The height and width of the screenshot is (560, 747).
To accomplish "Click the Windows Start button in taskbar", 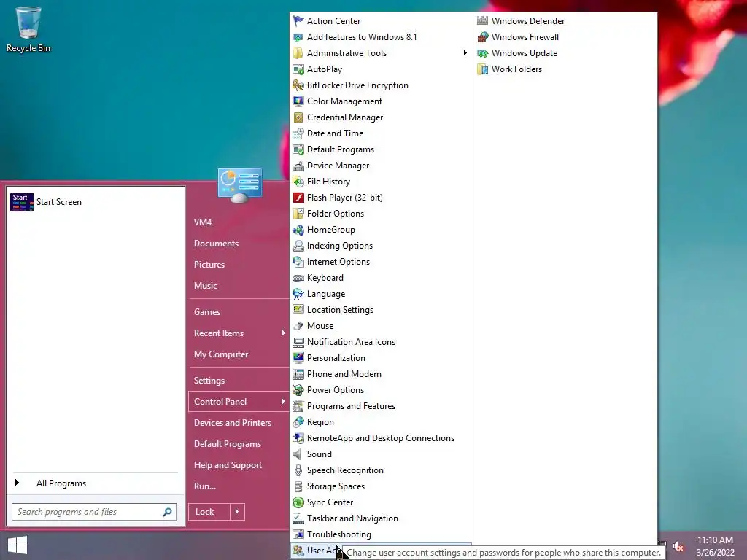I will [18, 545].
